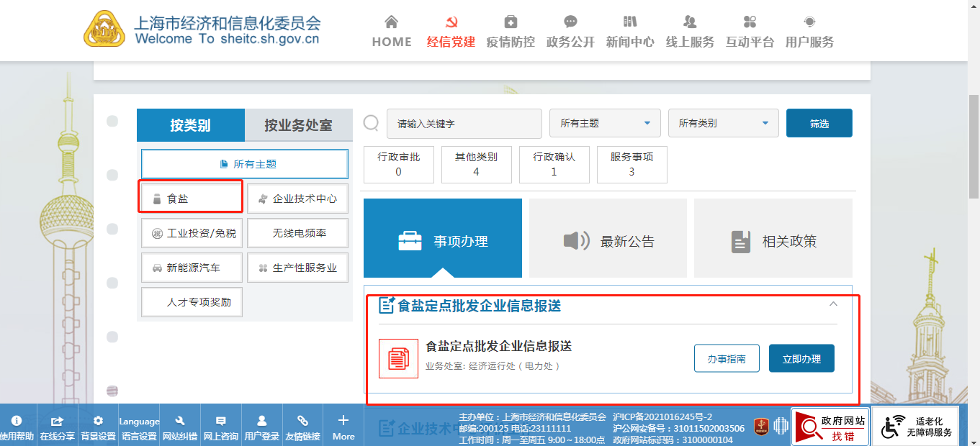The height and width of the screenshot is (446, 980).
Task: Switch to the 最新公告 tab
Action: pyautogui.click(x=608, y=241)
